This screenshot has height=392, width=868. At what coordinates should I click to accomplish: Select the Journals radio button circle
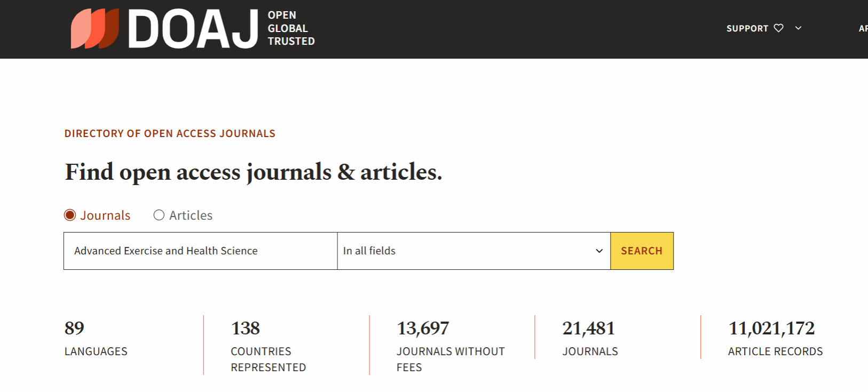[x=70, y=215]
